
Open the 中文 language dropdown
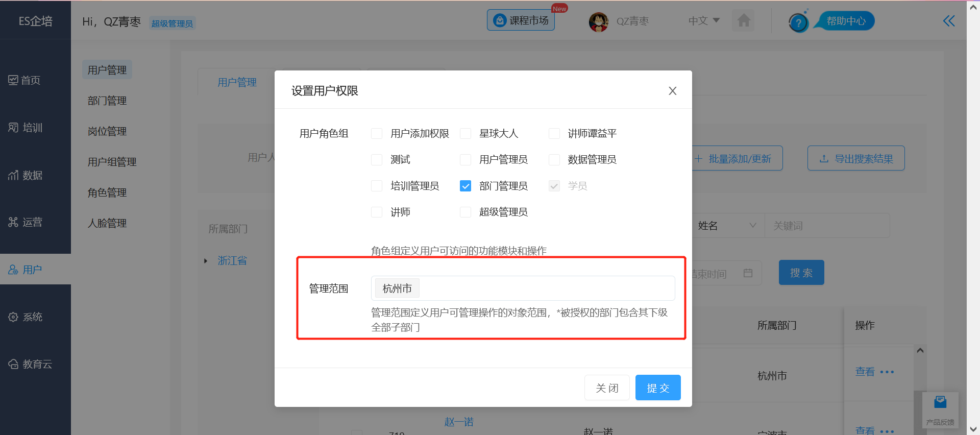[703, 21]
